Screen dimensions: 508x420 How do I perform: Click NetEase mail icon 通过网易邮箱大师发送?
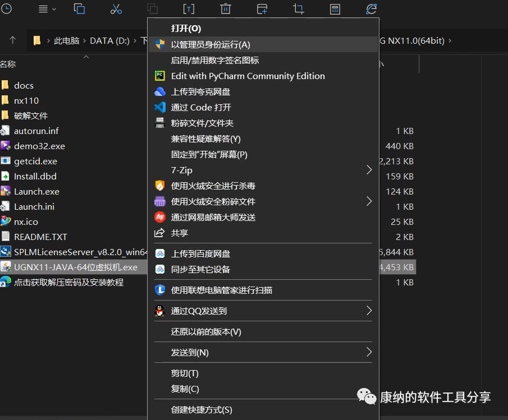[x=160, y=217]
